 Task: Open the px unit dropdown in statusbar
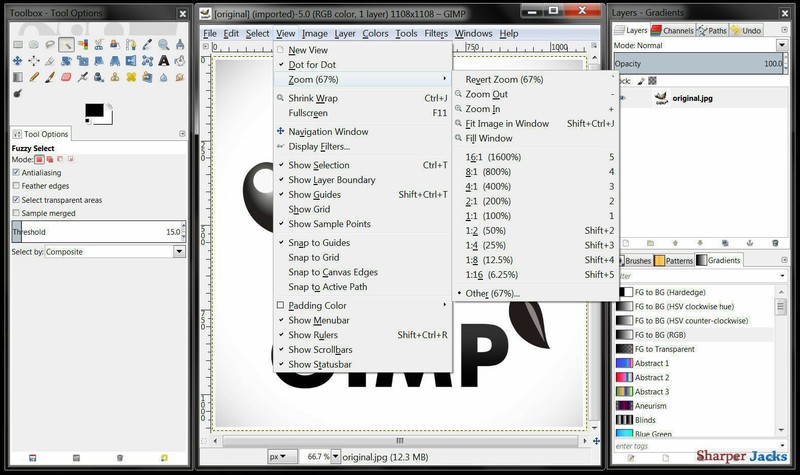pos(284,457)
